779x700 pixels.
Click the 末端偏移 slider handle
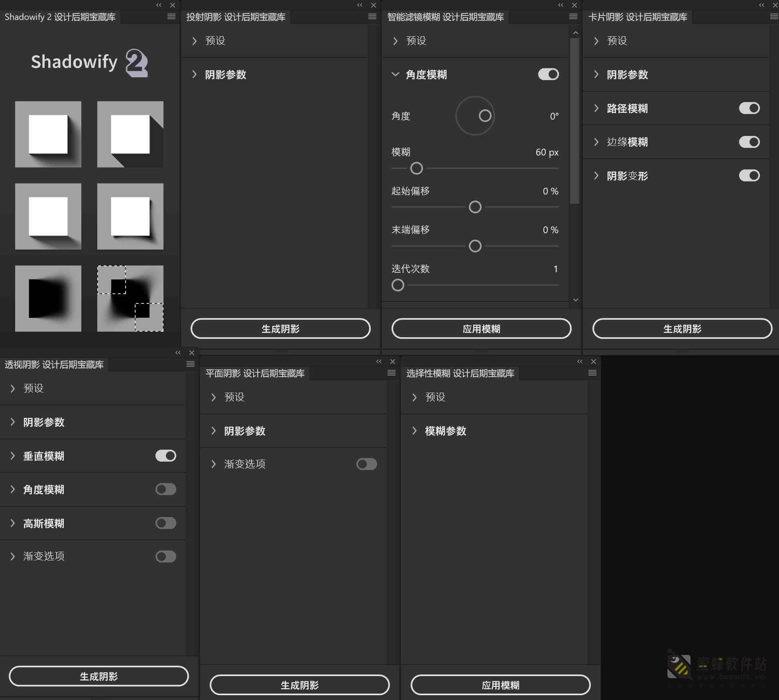pyautogui.click(x=475, y=246)
